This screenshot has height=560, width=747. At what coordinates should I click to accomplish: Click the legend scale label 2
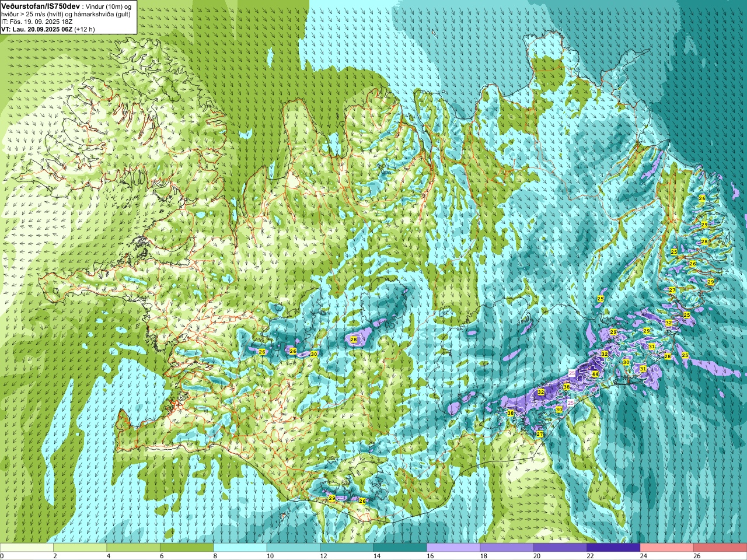tap(55, 556)
